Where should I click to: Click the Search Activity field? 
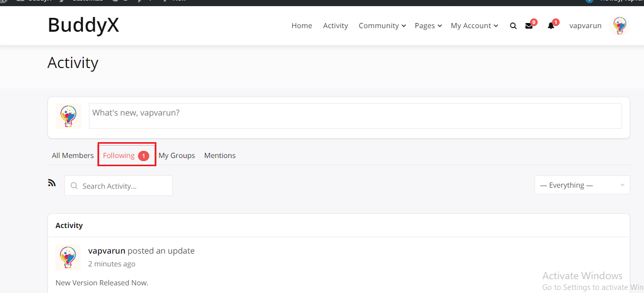click(x=119, y=186)
